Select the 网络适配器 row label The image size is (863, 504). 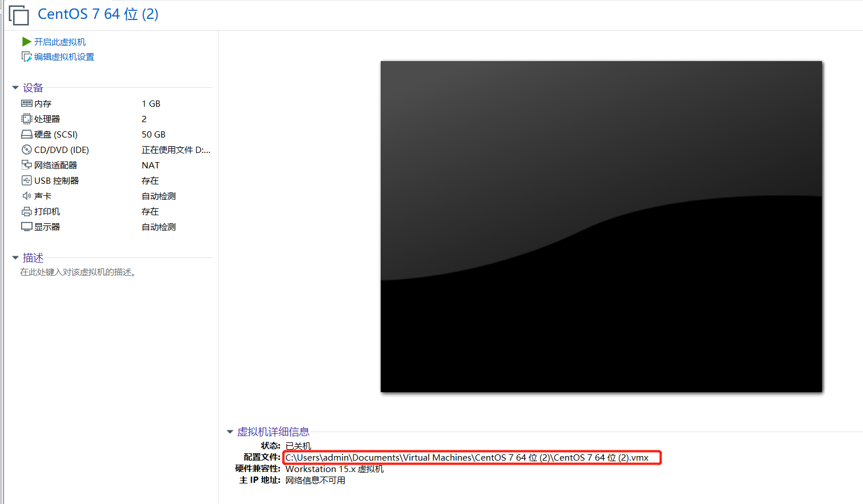coord(55,165)
